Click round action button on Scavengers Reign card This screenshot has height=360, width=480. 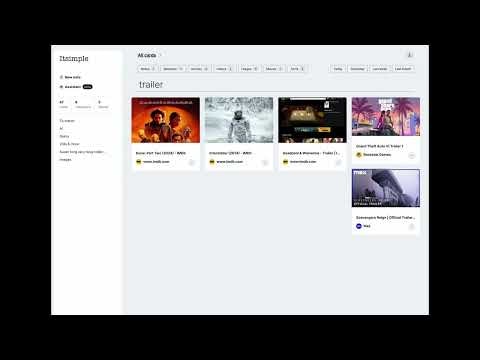pyautogui.click(x=411, y=227)
